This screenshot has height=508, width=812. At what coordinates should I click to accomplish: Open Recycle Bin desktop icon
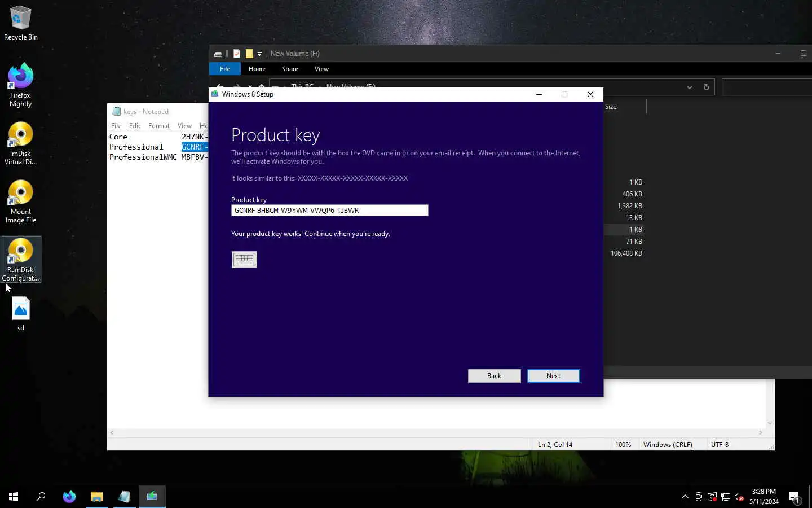[21, 23]
